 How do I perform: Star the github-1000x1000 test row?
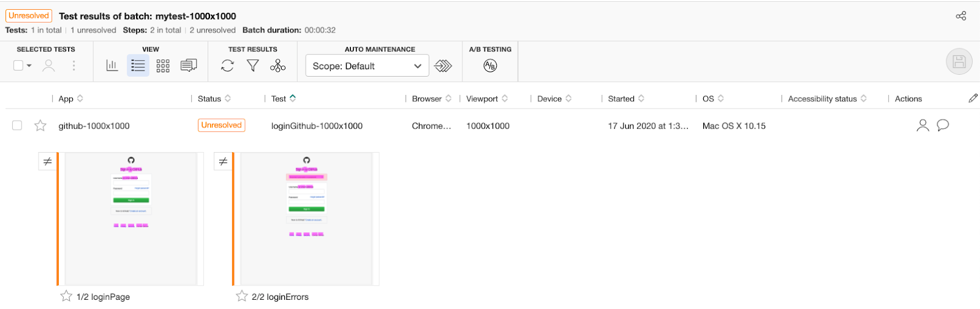pyautogui.click(x=40, y=126)
